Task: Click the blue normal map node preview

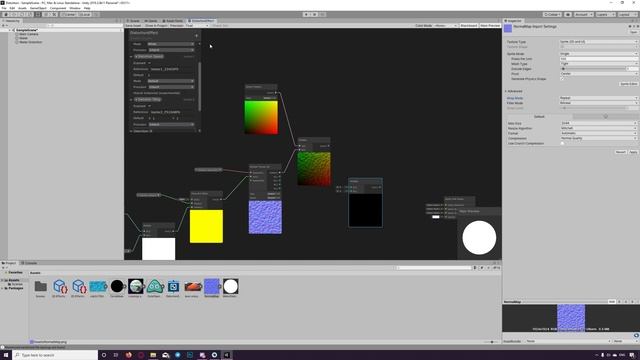Action: [265, 217]
